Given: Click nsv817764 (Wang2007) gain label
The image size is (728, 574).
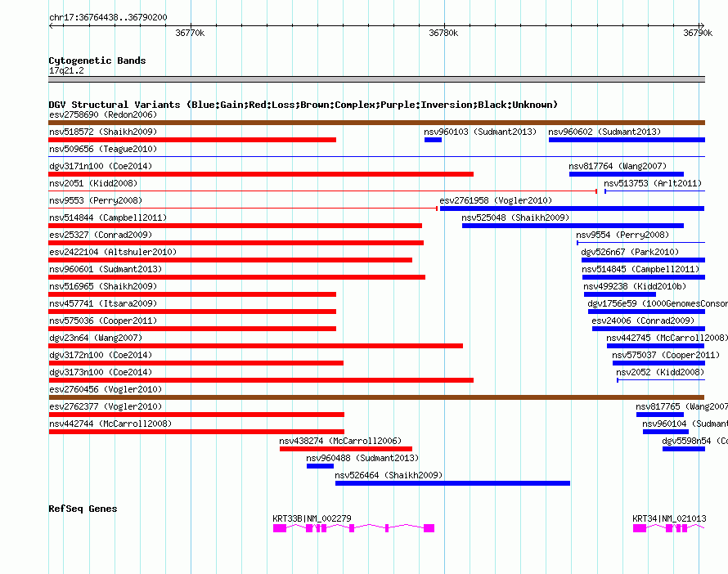Looking at the screenshot, I should (618, 166).
